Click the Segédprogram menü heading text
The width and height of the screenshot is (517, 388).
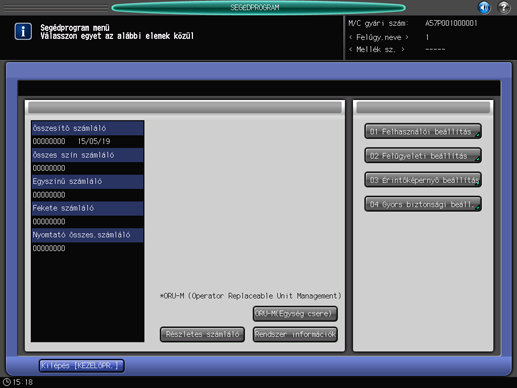[75, 28]
